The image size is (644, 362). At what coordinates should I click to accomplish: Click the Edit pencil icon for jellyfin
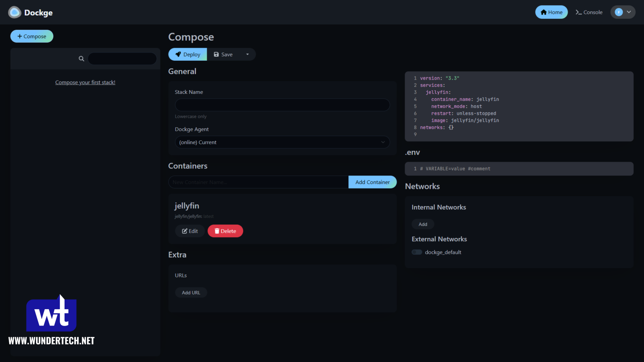[185, 231]
